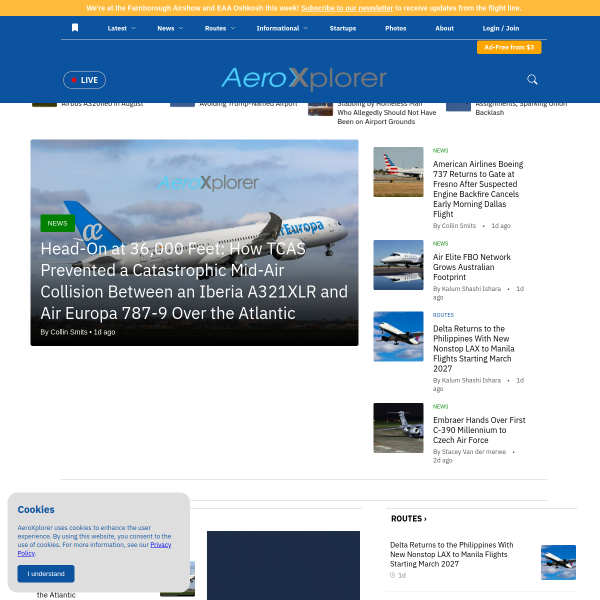Click business jet reflection thumbnail
The image size is (600, 600).
pos(398,265)
